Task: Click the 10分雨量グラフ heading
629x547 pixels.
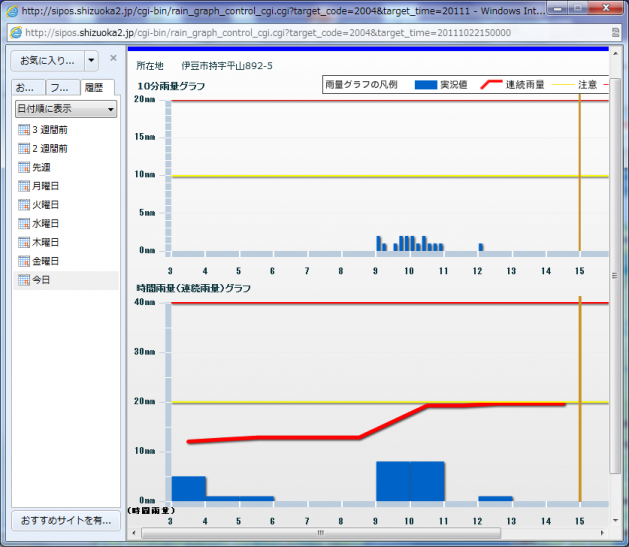Action: coord(171,86)
